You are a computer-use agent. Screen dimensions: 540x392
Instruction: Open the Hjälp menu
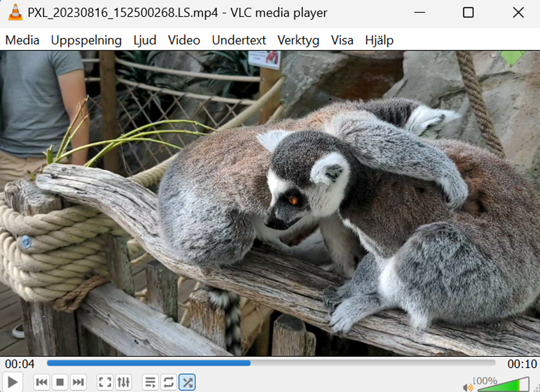[x=378, y=40]
